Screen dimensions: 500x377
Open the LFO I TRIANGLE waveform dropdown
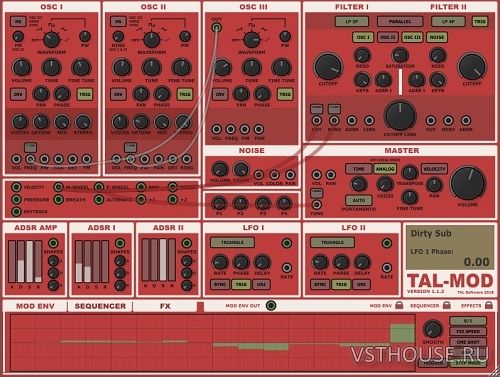coord(232,242)
